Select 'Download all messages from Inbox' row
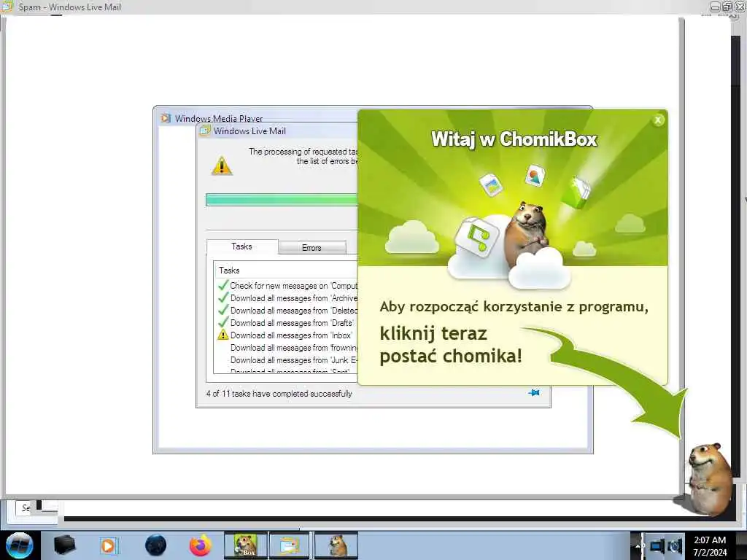 (x=287, y=335)
